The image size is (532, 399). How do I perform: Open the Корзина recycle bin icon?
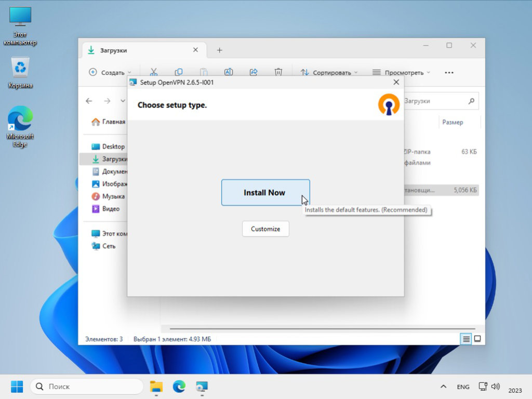(x=20, y=73)
